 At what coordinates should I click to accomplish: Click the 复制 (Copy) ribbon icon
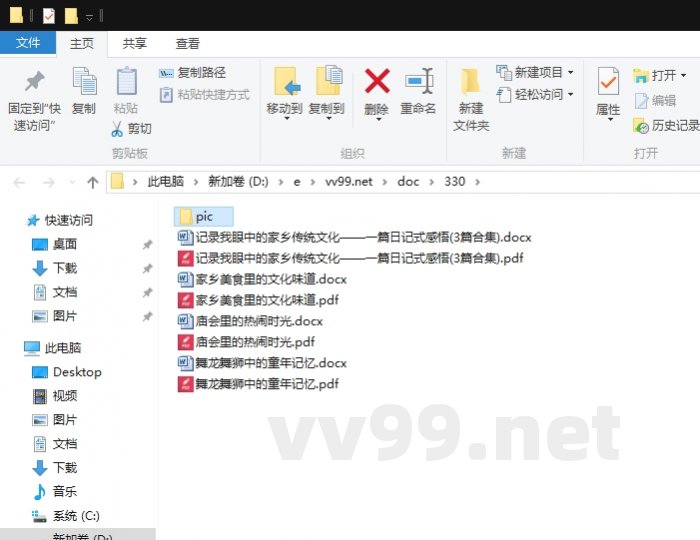click(x=84, y=81)
